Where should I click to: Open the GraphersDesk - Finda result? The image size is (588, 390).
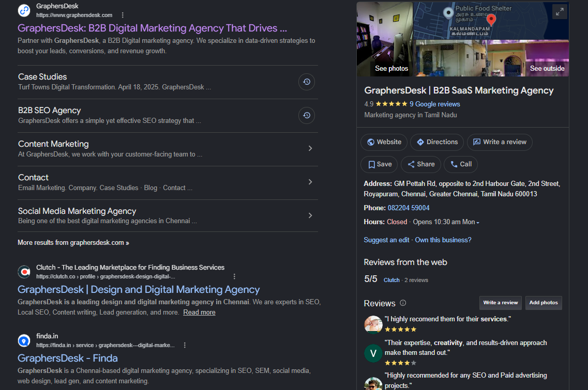point(68,358)
